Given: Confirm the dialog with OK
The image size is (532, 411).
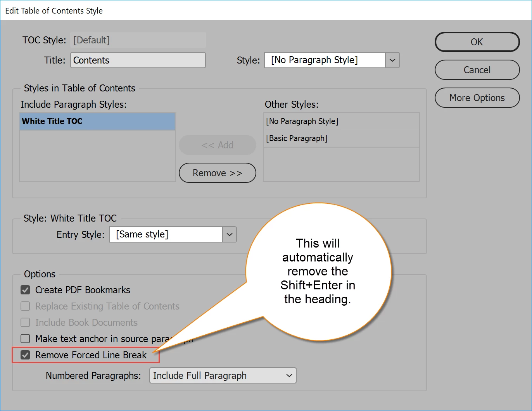Looking at the screenshot, I should [477, 42].
